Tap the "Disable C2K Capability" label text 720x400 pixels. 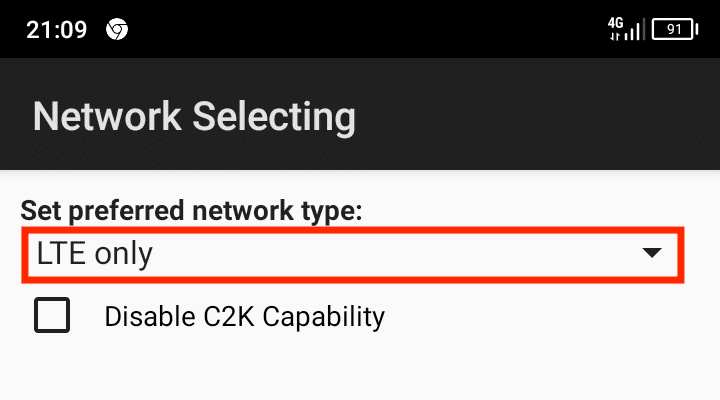pyautogui.click(x=244, y=316)
